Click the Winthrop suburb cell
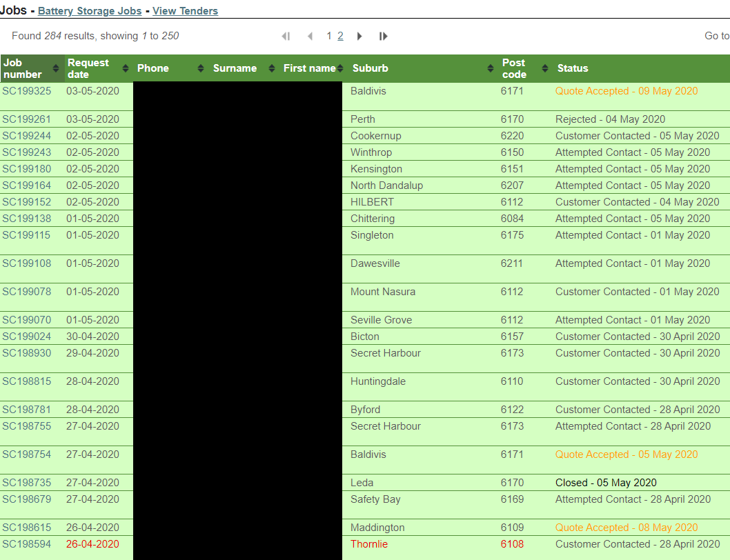The image size is (730, 560). point(371,152)
